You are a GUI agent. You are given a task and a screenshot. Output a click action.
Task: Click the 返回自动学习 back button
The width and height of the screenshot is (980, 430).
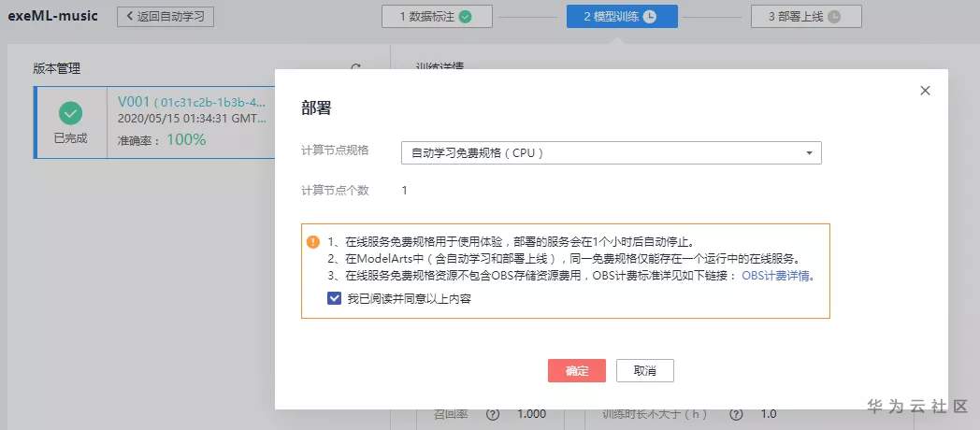166,16
